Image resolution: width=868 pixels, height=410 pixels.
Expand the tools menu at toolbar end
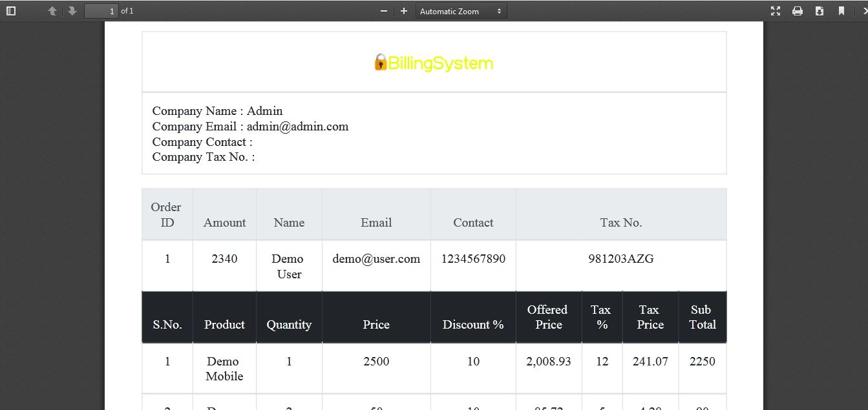(863, 11)
